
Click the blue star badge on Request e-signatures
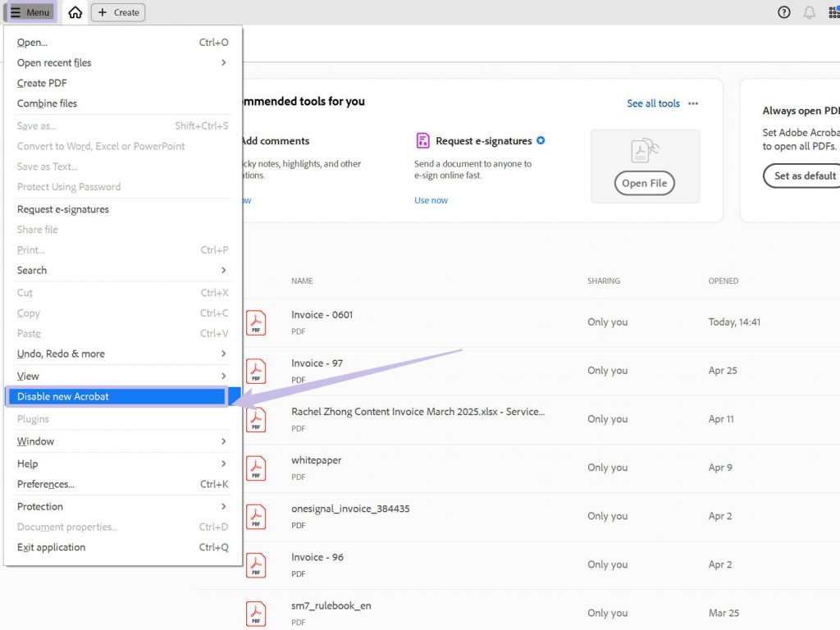541,140
